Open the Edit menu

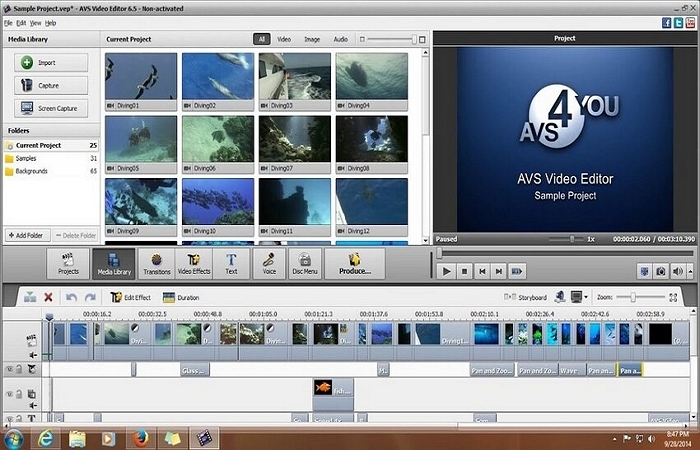[x=21, y=23]
